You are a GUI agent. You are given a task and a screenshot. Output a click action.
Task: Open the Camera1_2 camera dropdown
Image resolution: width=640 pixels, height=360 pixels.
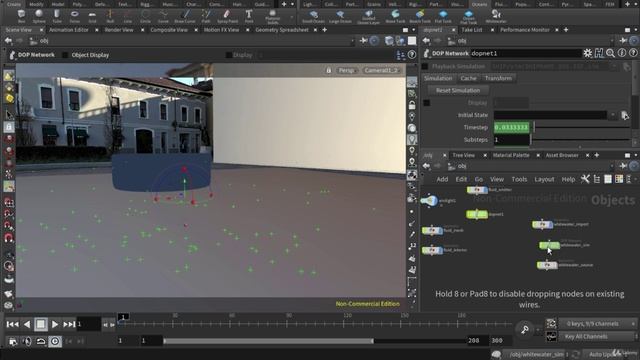click(382, 70)
